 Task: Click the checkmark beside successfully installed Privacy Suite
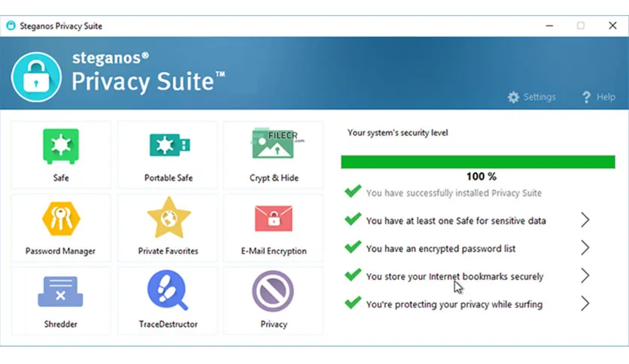353,191
